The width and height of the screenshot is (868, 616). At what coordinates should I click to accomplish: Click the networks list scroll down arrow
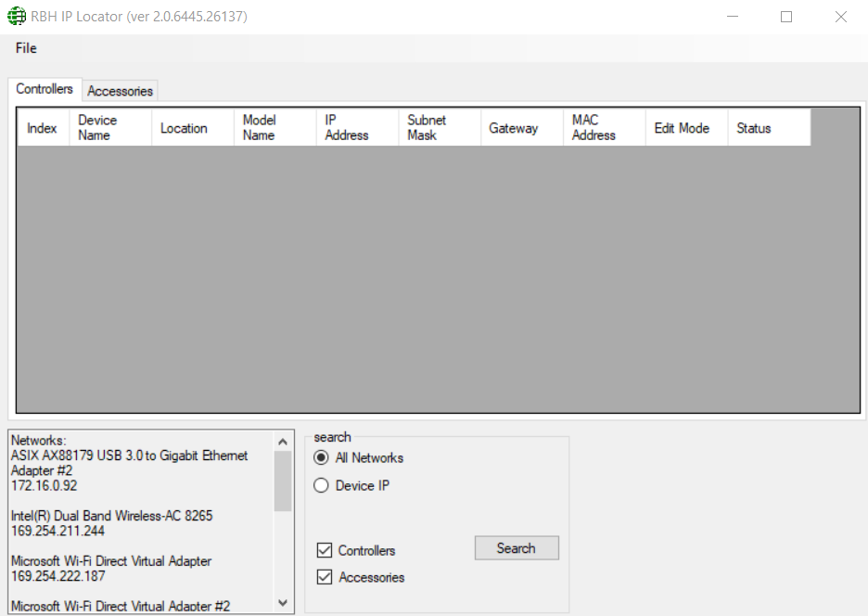(283, 603)
